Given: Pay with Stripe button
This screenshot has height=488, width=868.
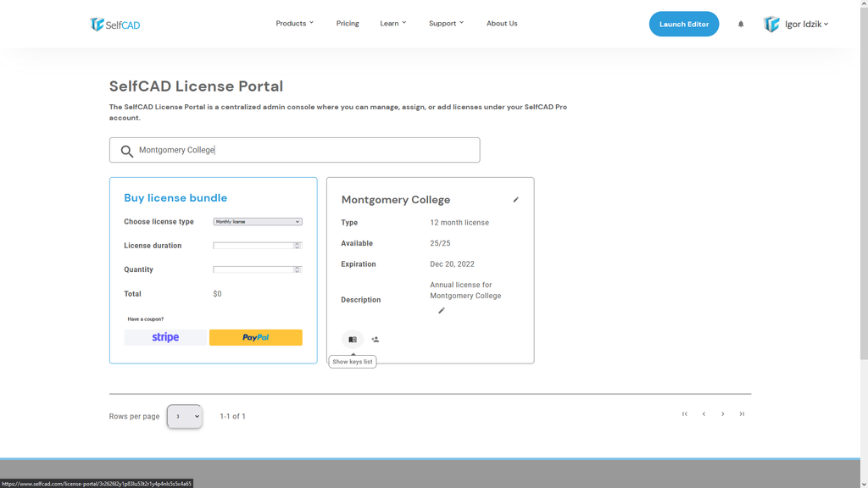Looking at the screenshot, I should click(x=165, y=337).
